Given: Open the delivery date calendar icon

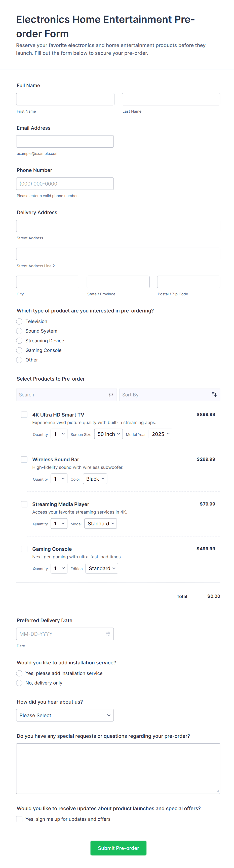Looking at the screenshot, I should pyautogui.click(x=108, y=634).
